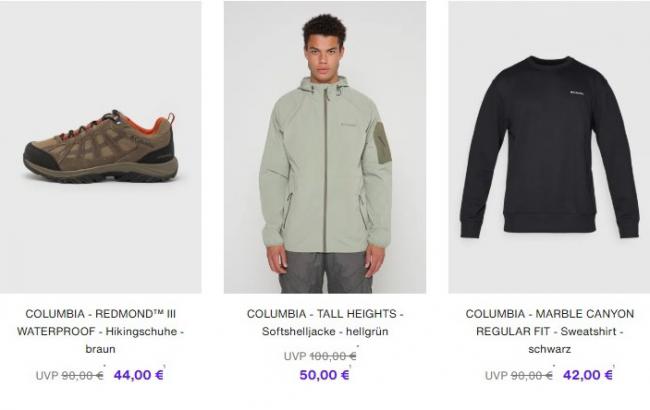
Task: Click the word schwarz under the sweatshirt
Action: click(549, 349)
